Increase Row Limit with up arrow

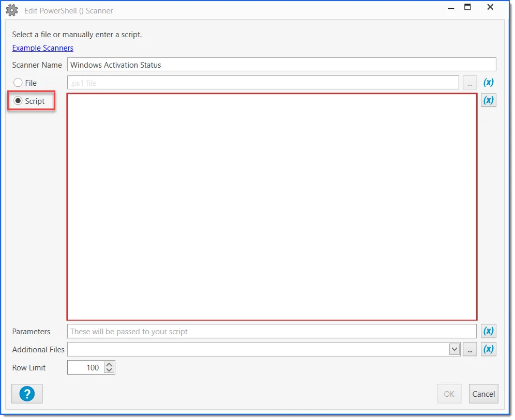tap(109, 365)
